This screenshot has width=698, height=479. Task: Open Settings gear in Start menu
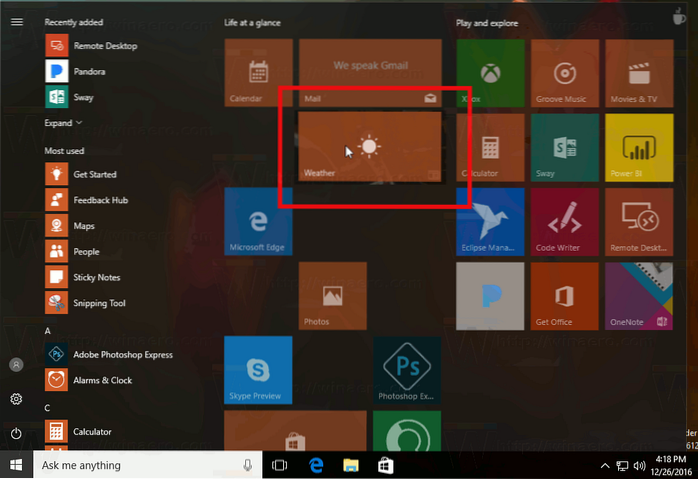point(16,399)
